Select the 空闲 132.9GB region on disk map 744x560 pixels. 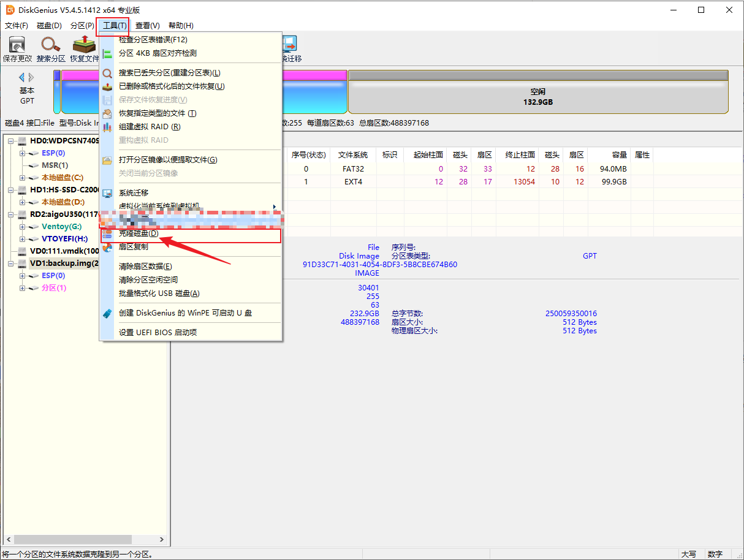(538, 92)
